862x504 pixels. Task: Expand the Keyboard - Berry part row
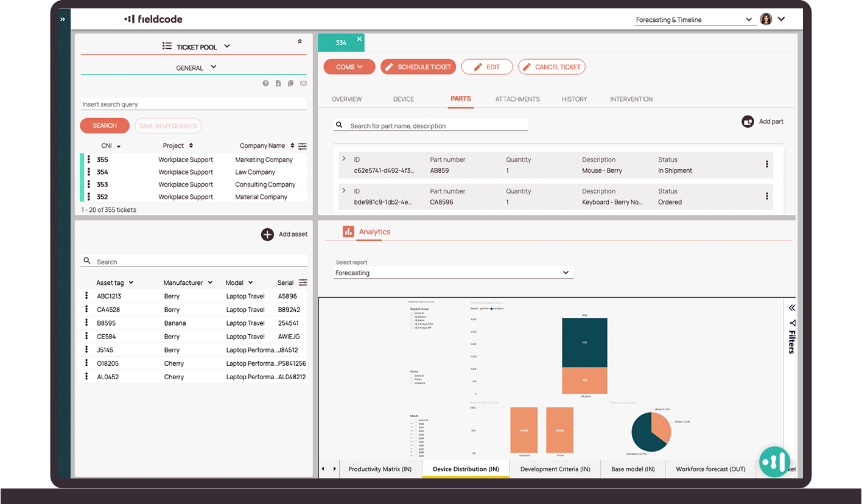[x=343, y=191]
